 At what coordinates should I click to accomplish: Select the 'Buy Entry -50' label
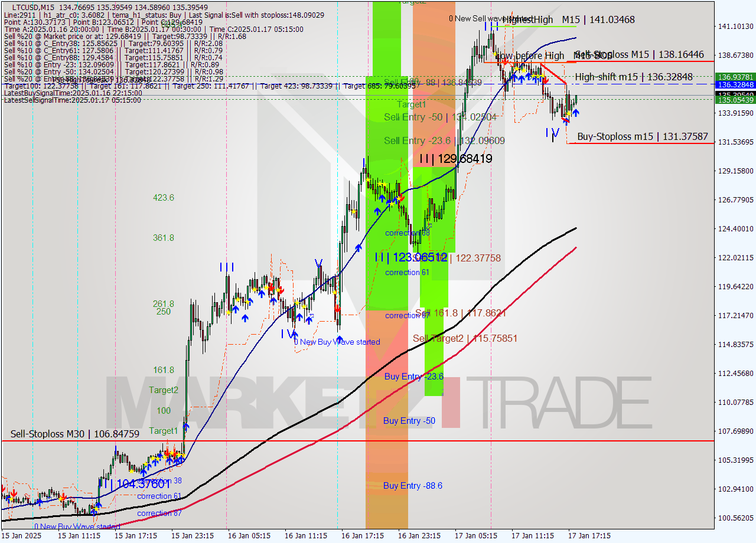pos(409,421)
